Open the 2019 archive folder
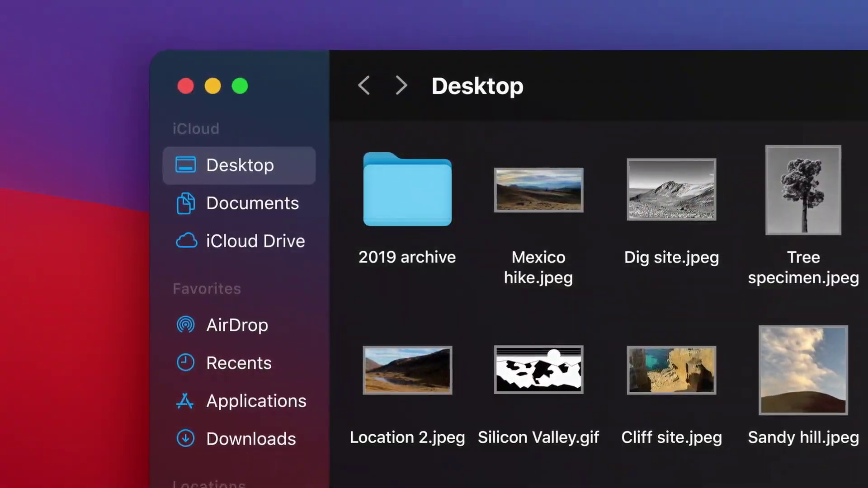The width and height of the screenshot is (868, 488). (406, 190)
